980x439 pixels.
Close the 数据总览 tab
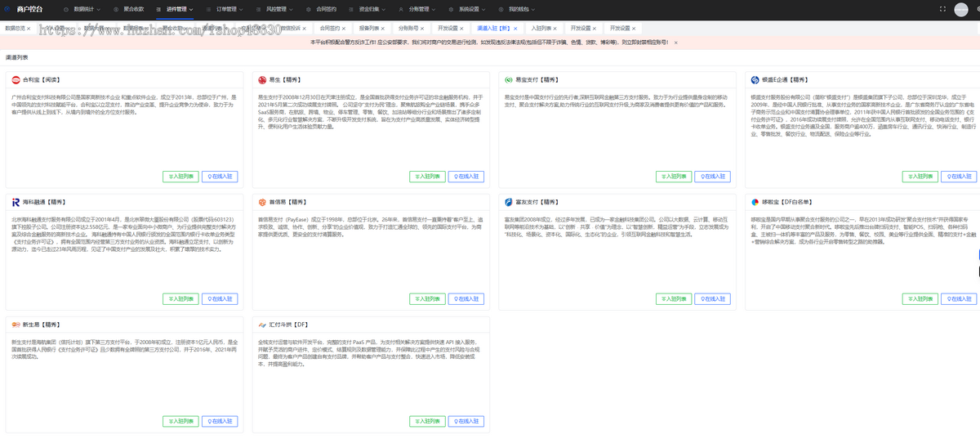pyautogui.click(x=29, y=28)
